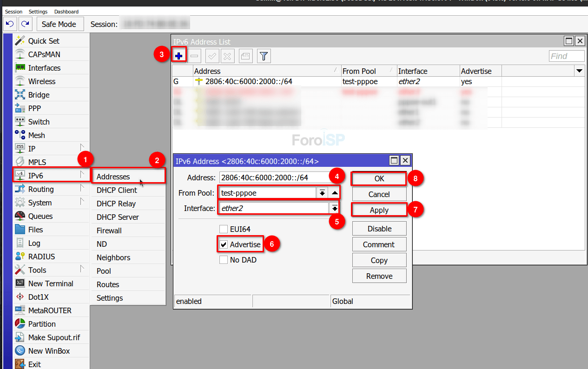This screenshot has width=588, height=369.
Task: Select Addresses in IPv6 submenu
Action: click(x=113, y=177)
